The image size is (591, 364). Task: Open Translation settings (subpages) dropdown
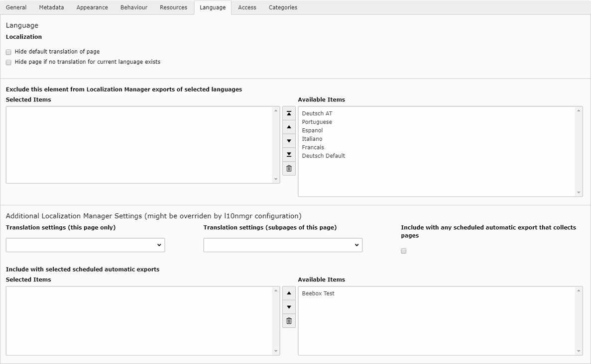283,245
